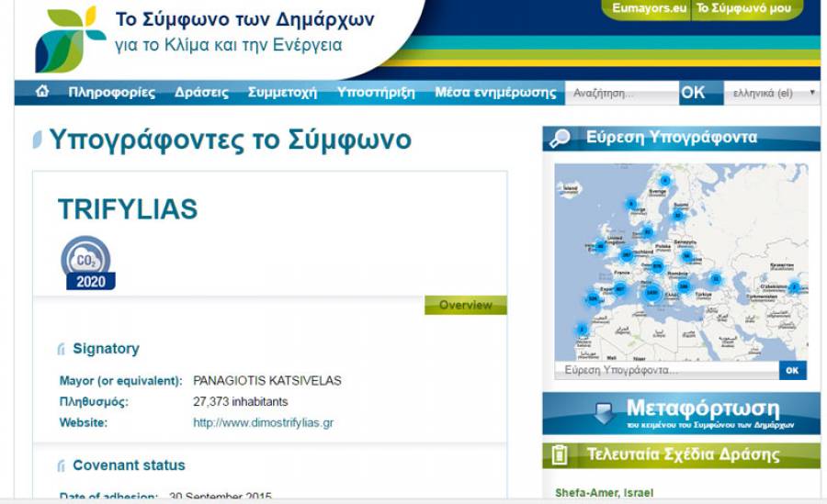Image resolution: width=827 pixels, height=504 pixels.
Task: Open the Υποστήριξη menu
Action: 375,93
